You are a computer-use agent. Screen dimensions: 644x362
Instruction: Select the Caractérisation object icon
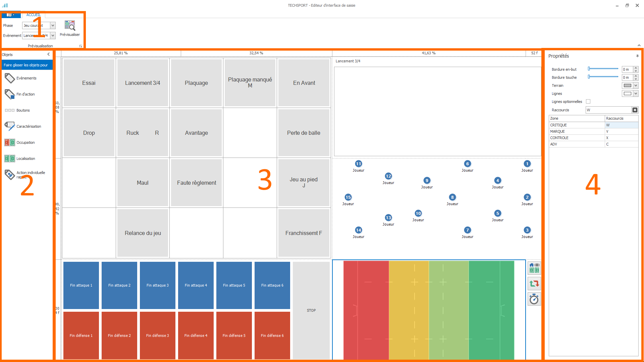(10, 126)
